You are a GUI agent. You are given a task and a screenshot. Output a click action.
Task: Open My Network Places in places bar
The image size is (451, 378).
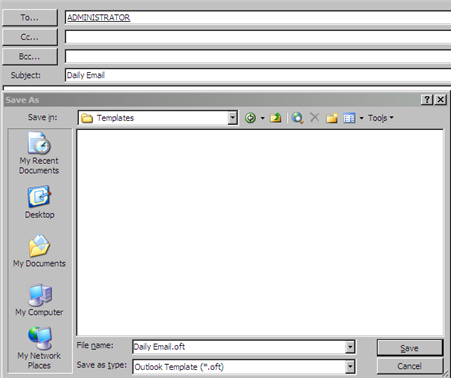[x=39, y=348]
